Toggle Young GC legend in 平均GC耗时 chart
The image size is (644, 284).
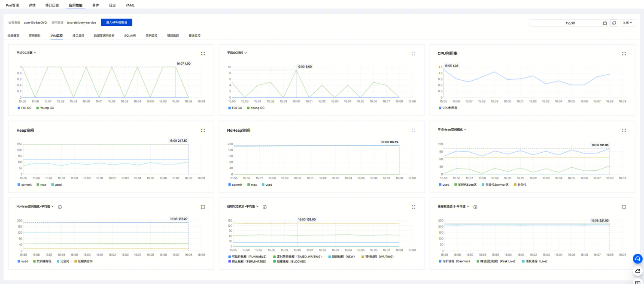tap(256, 108)
